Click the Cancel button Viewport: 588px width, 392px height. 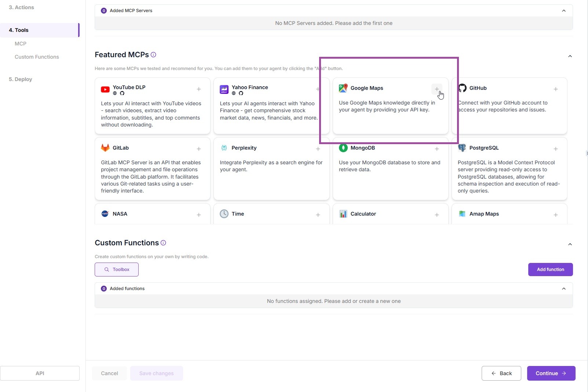tap(109, 373)
